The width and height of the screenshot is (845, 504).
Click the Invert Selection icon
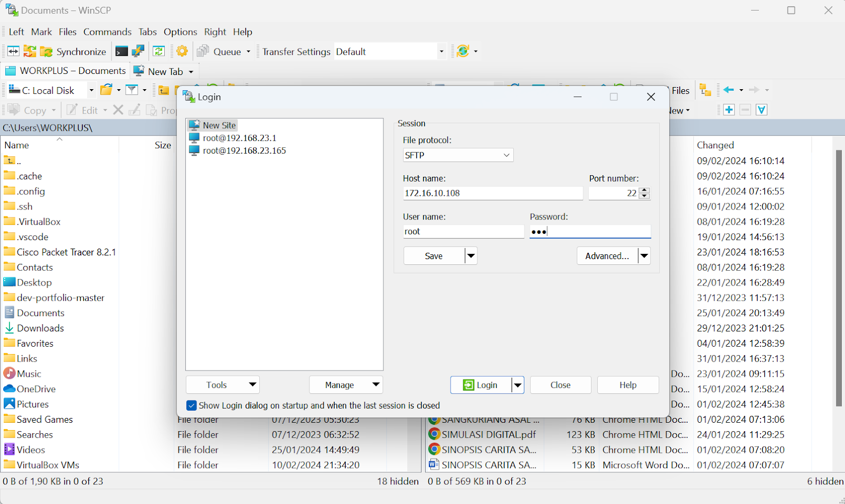[x=762, y=110]
